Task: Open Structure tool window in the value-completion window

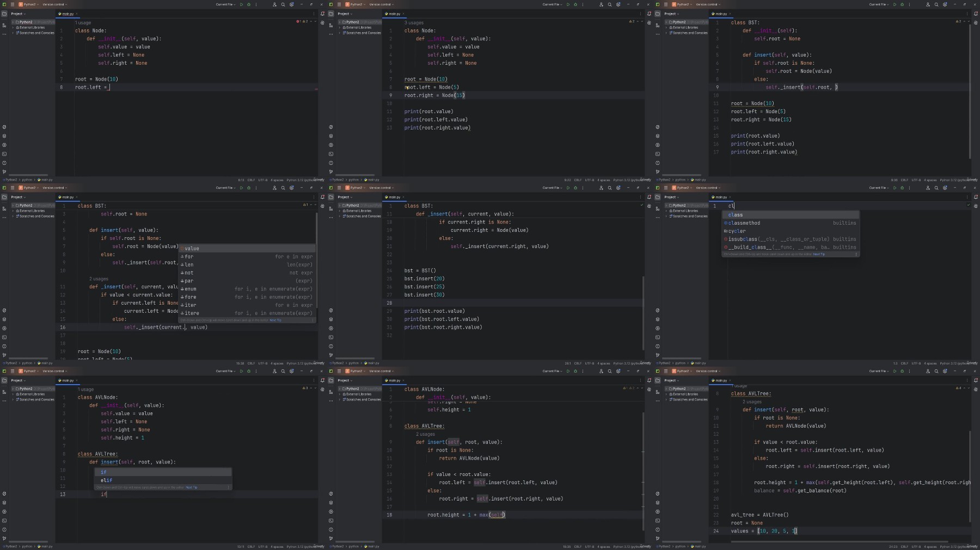Action: (x=4, y=208)
